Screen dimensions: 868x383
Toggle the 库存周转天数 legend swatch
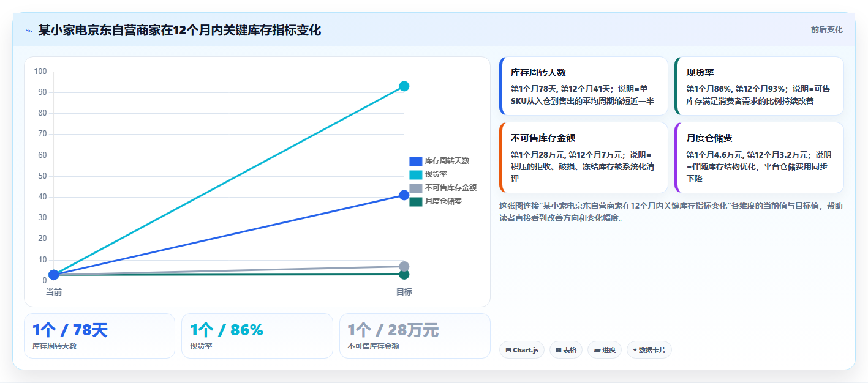tap(416, 161)
